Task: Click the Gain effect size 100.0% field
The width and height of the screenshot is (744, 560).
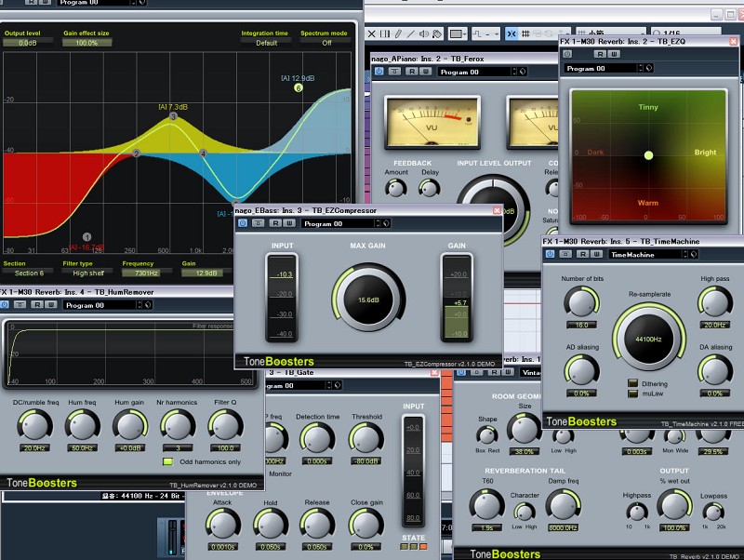Action: tap(86, 43)
